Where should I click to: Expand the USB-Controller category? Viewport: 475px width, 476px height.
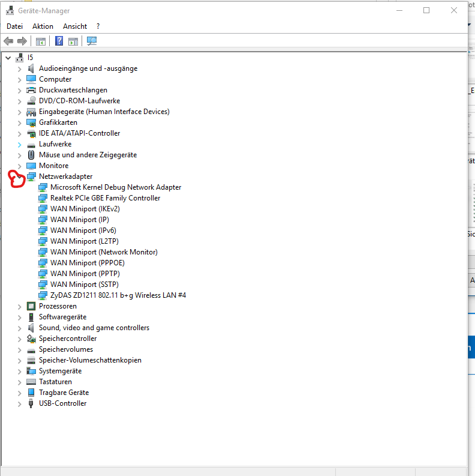[x=19, y=404]
